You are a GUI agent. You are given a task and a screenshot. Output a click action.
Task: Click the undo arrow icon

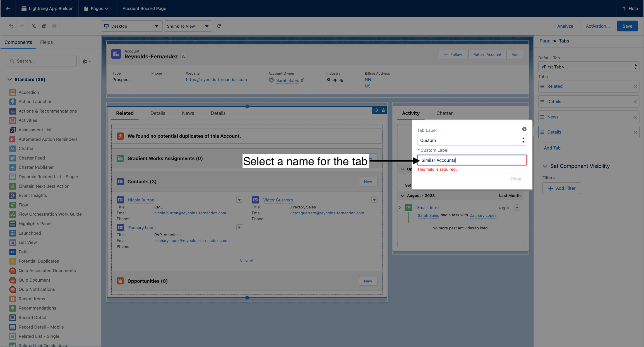11,26
